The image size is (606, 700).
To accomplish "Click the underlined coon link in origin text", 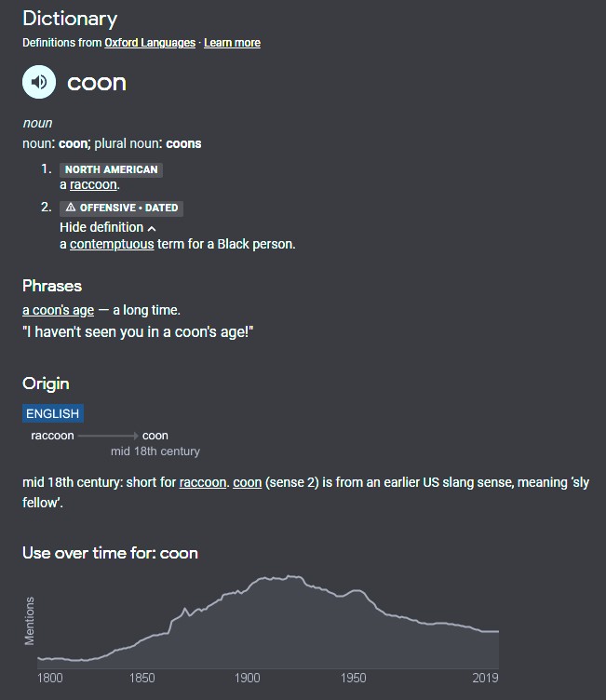I will pyautogui.click(x=247, y=482).
